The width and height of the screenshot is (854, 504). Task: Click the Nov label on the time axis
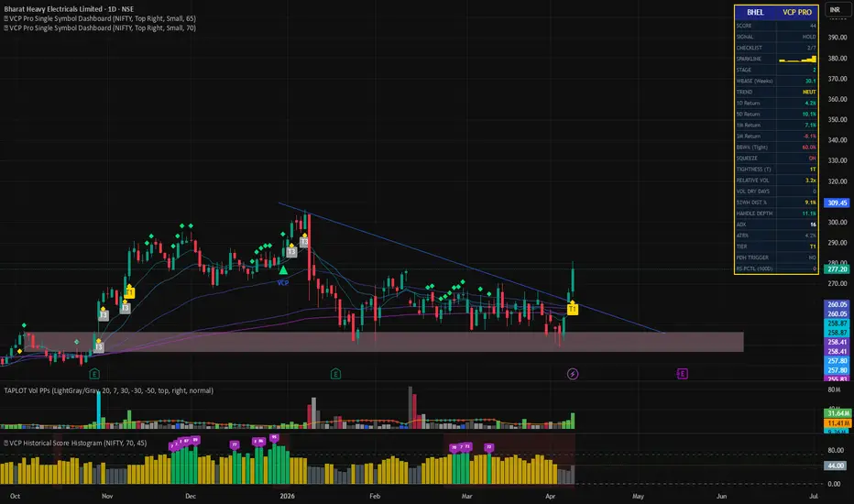107,496
